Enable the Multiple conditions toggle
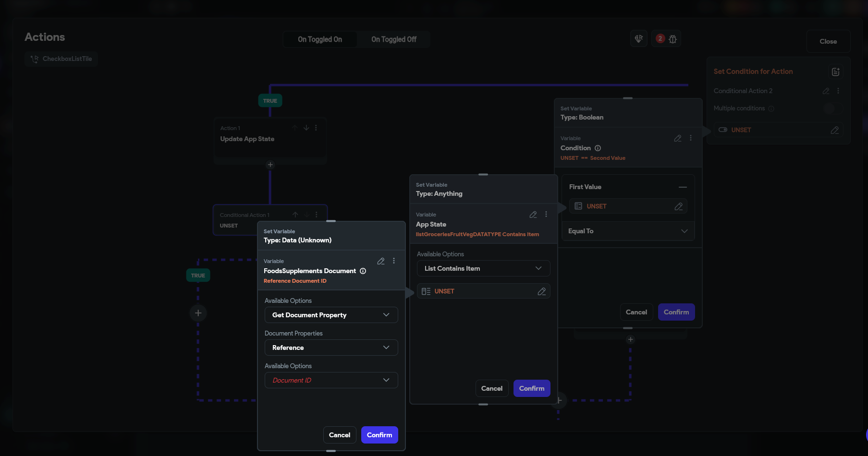The width and height of the screenshot is (868, 456). coord(832,108)
